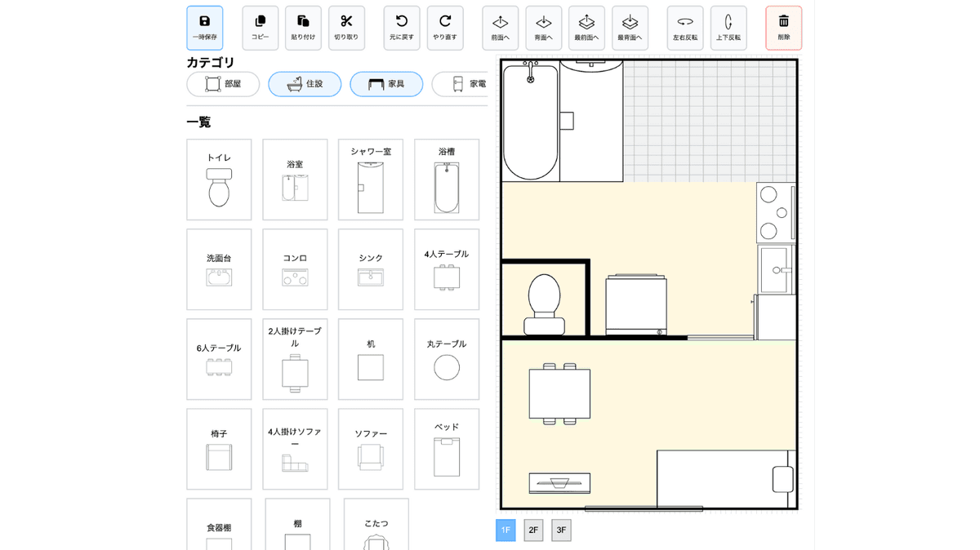Flip horizontally with 左右反転 icon

(684, 27)
